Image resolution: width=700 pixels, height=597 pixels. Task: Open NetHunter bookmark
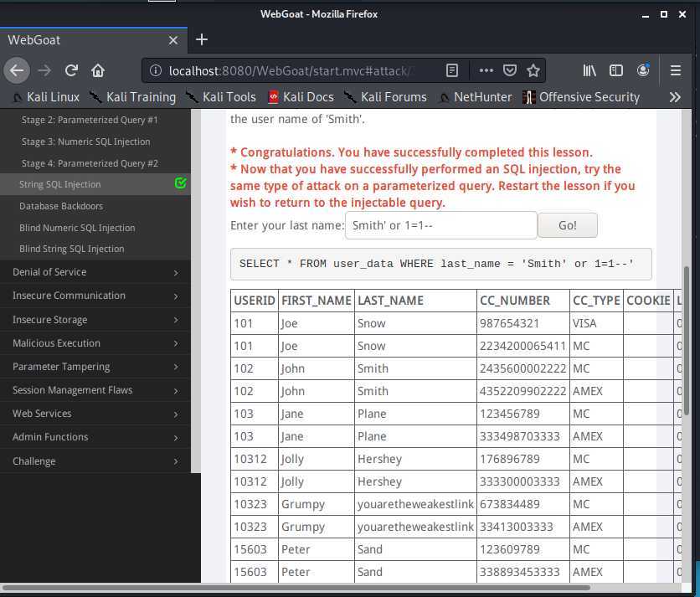(x=475, y=97)
